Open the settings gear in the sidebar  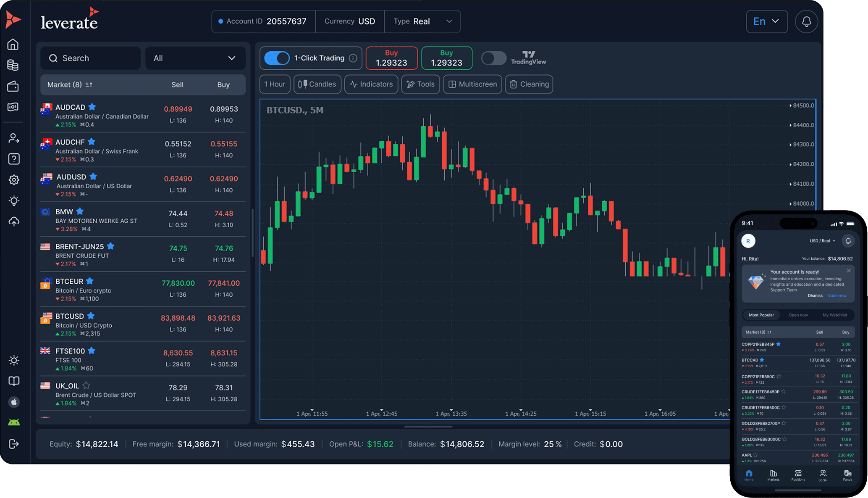click(x=14, y=180)
